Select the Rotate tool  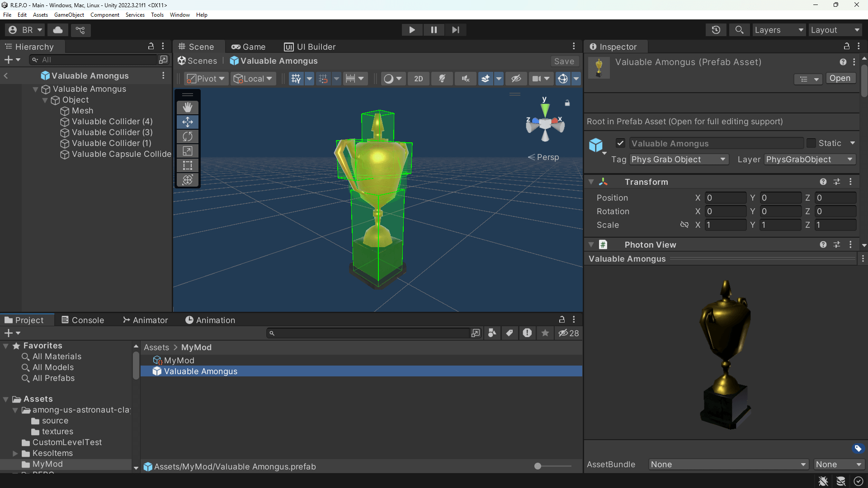point(187,136)
